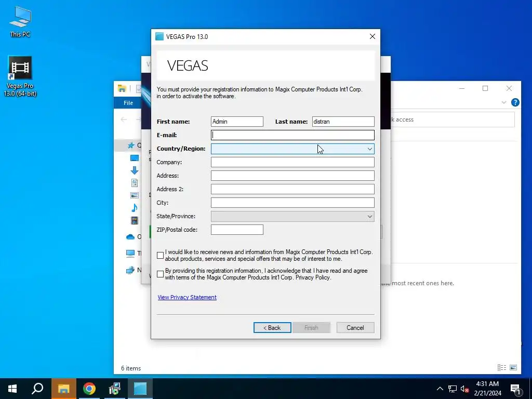Open the View Privacy Statement link
The height and width of the screenshot is (399, 532).
click(x=187, y=297)
